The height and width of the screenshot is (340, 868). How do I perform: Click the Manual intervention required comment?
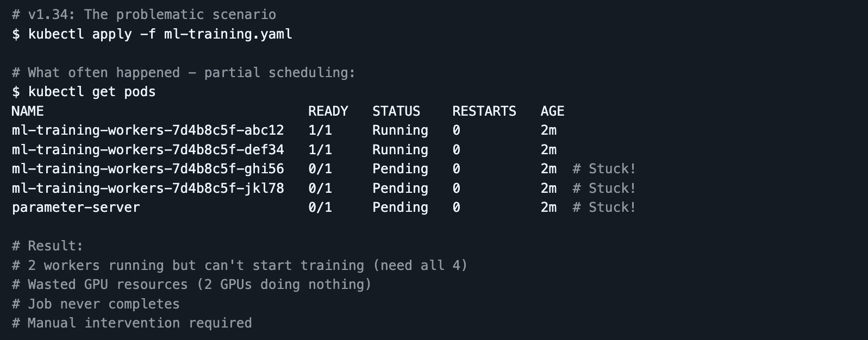pyautogui.click(x=132, y=323)
